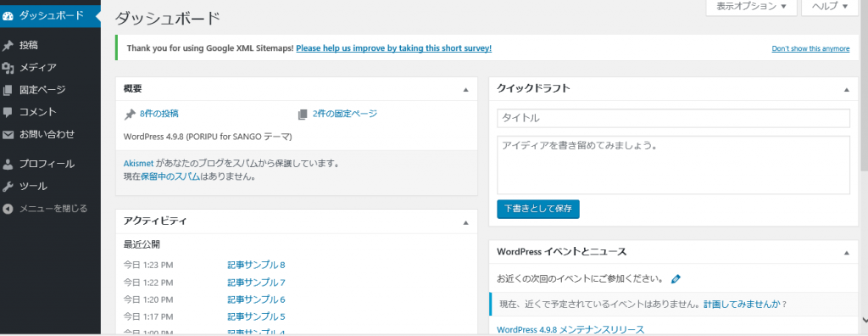The height and width of the screenshot is (336, 868).
Task: Click the 計画してみませんか link
Action: point(742,305)
